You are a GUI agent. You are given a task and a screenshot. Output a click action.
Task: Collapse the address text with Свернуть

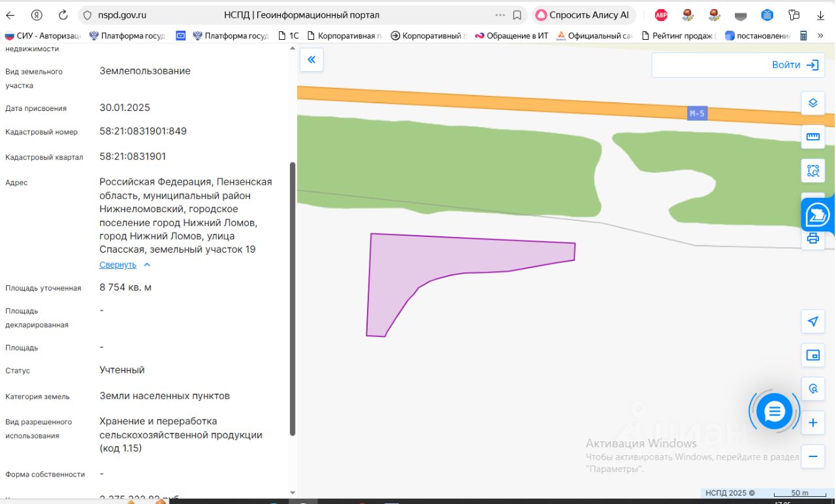(125, 264)
